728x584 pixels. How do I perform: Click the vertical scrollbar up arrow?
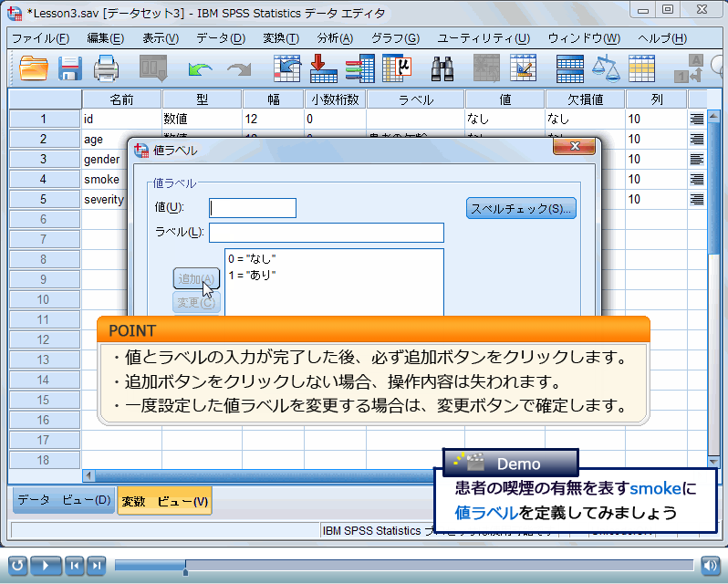click(x=713, y=115)
